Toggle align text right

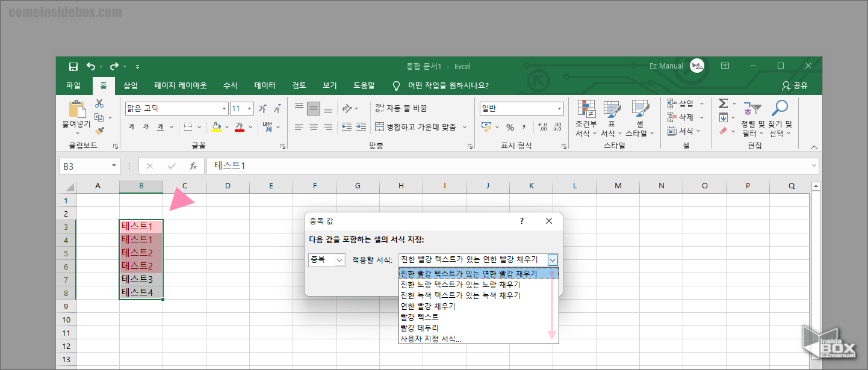327,127
